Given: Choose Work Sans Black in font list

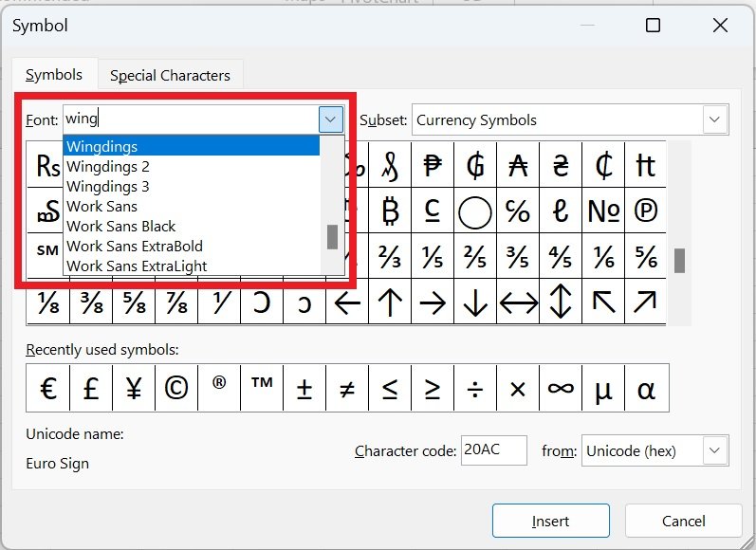Looking at the screenshot, I should point(192,226).
